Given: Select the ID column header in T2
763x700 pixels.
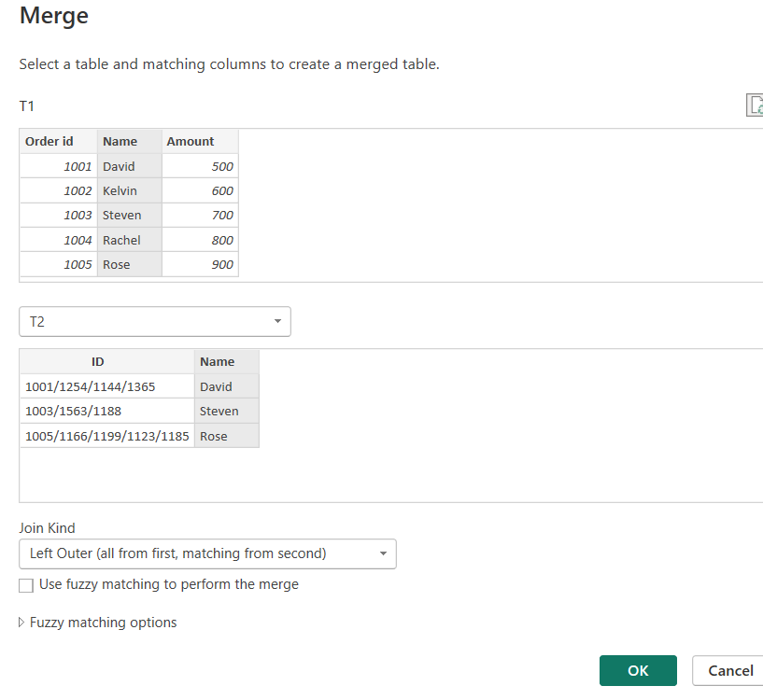Looking at the screenshot, I should (107, 362).
